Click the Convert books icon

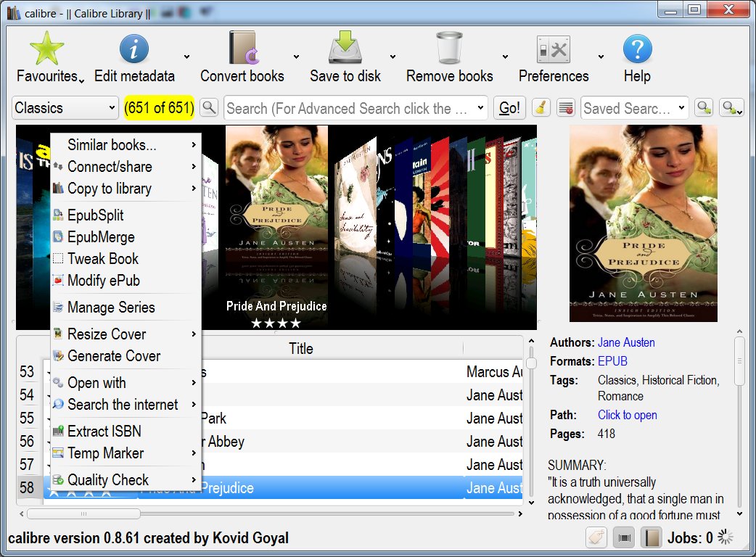(x=244, y=48)
